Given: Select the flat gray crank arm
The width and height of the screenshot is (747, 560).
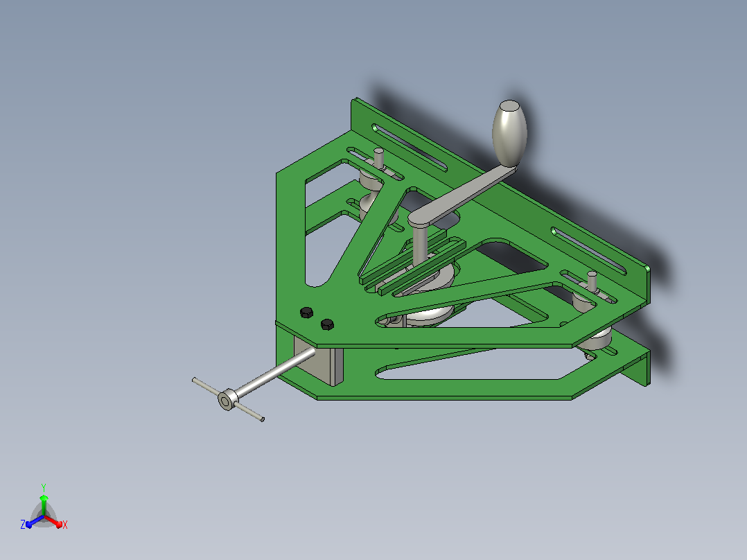Looking at the screenshot, I should [x=462, y=196].
